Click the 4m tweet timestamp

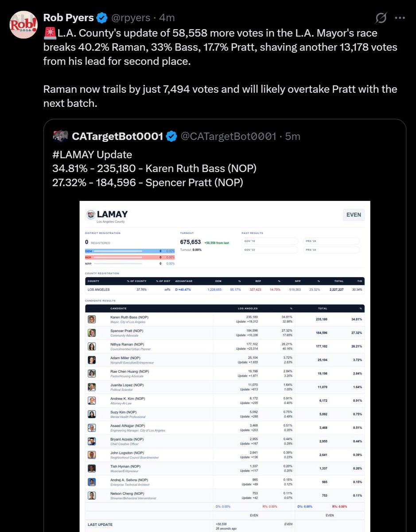(167, 18)
